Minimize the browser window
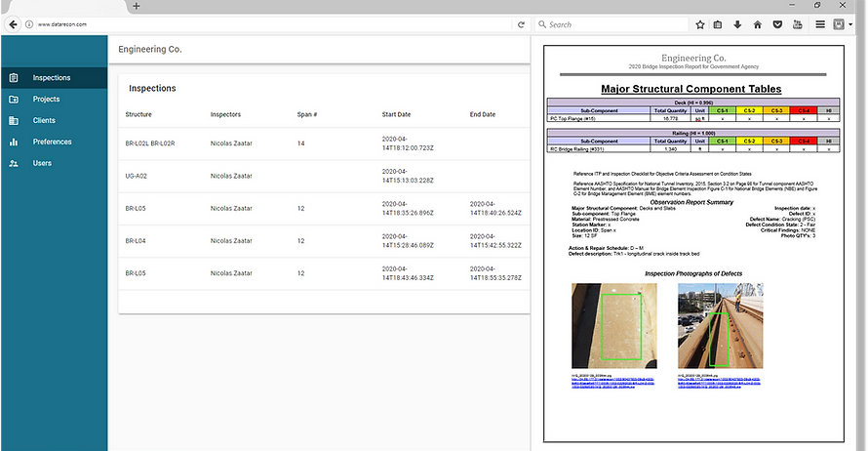Screen dimensions: 868x451 [792, 5]
